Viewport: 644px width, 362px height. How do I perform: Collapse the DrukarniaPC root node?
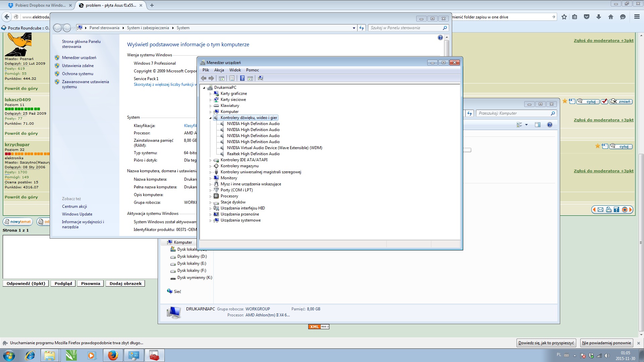coord(204,88)
